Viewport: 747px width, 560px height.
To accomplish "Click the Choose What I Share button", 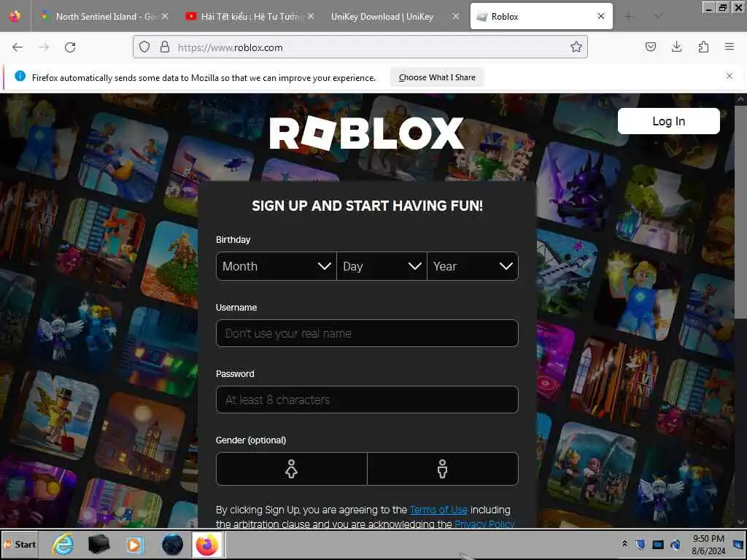I will [x=437, y=77].
